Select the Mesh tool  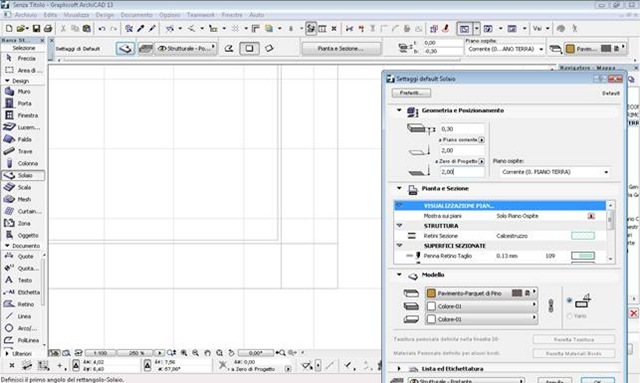coord(23,199)
